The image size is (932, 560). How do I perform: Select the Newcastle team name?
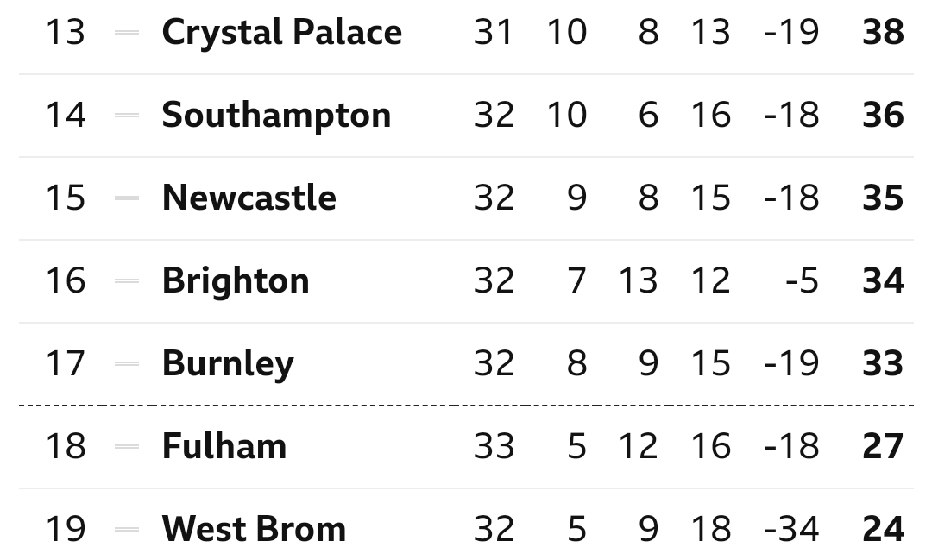click(249, 198)
